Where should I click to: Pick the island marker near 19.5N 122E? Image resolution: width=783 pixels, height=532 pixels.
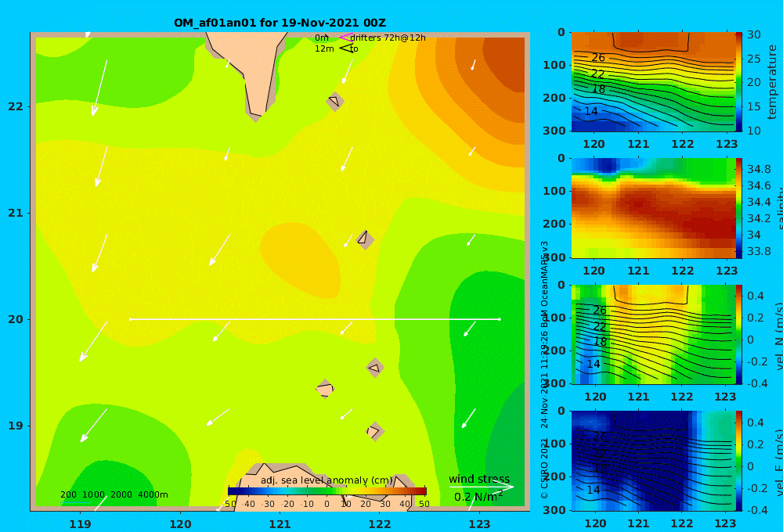click(x=375, y=368)
